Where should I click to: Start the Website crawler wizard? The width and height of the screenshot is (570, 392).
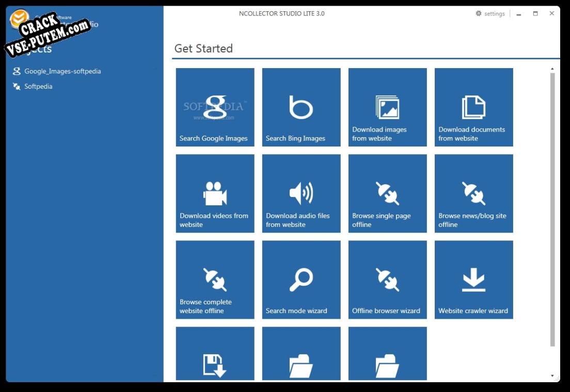[x=473, y=280]
